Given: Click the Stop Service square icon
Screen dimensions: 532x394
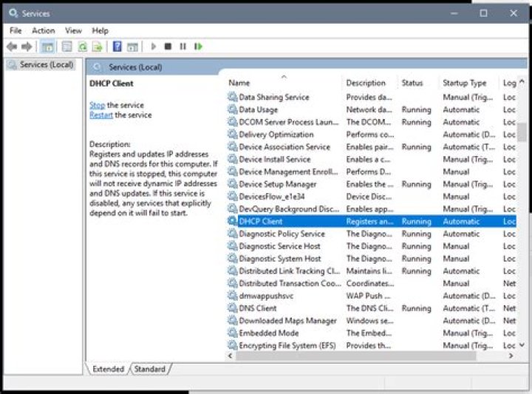Looking at the screenshot, I should [168, 47].
